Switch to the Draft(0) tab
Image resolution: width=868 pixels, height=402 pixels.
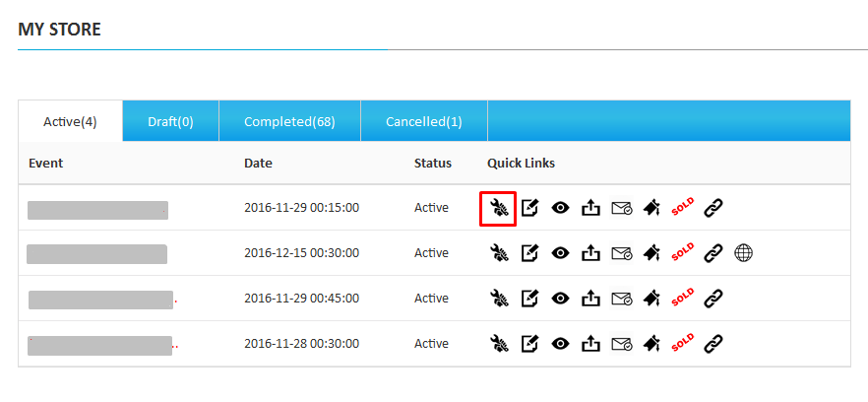[170, 122]
